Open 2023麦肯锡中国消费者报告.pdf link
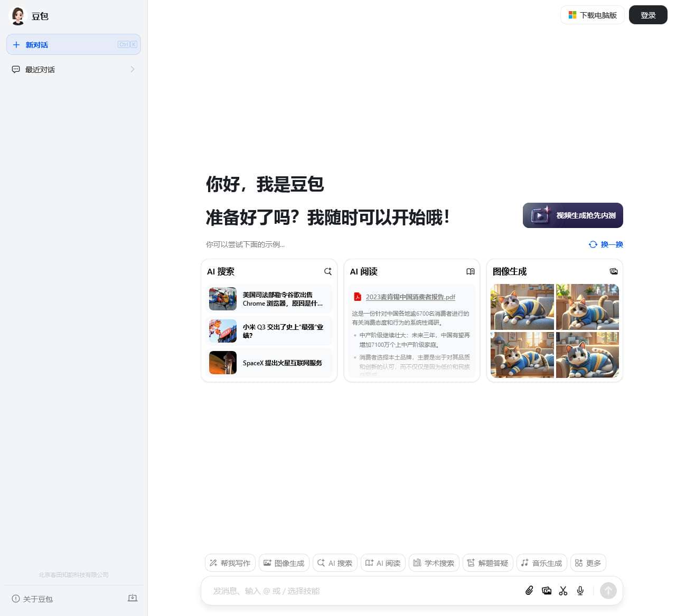The width and height of the screenshot is (676, 616). pyautogui.click(x=410, y=297)
